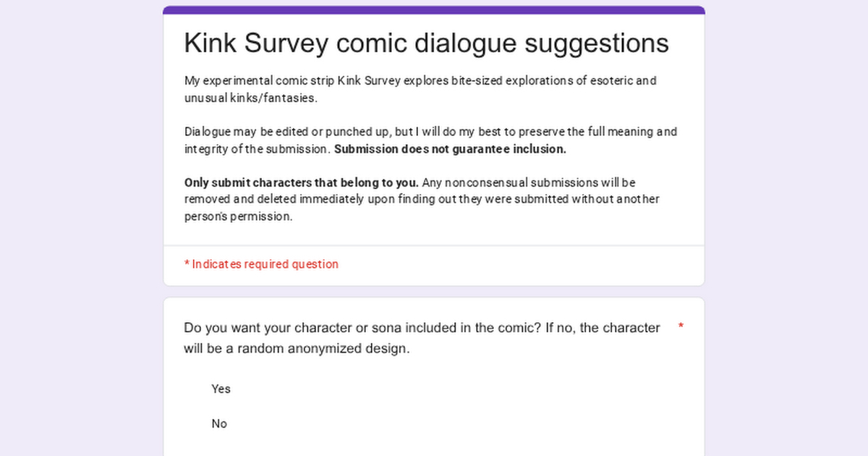868x456 pixels.
Task: Click the purple header bar atop the form
Action: click(434, 10)
